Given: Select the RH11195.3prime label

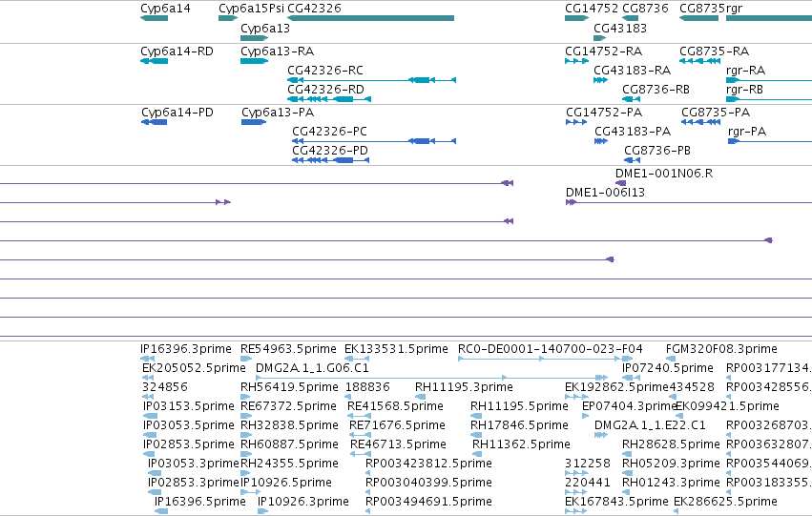Looking at the screenshot, I should click(464, 387).
